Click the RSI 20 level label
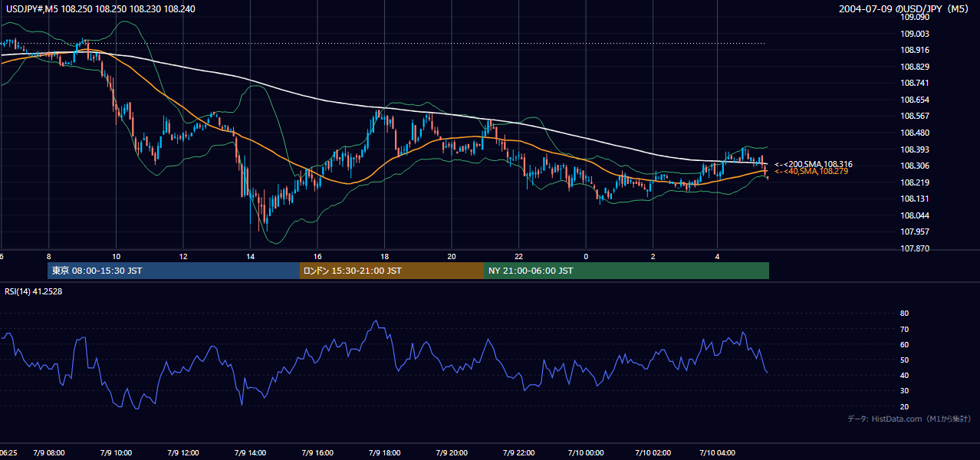980x460 pixels. [904, 406]
